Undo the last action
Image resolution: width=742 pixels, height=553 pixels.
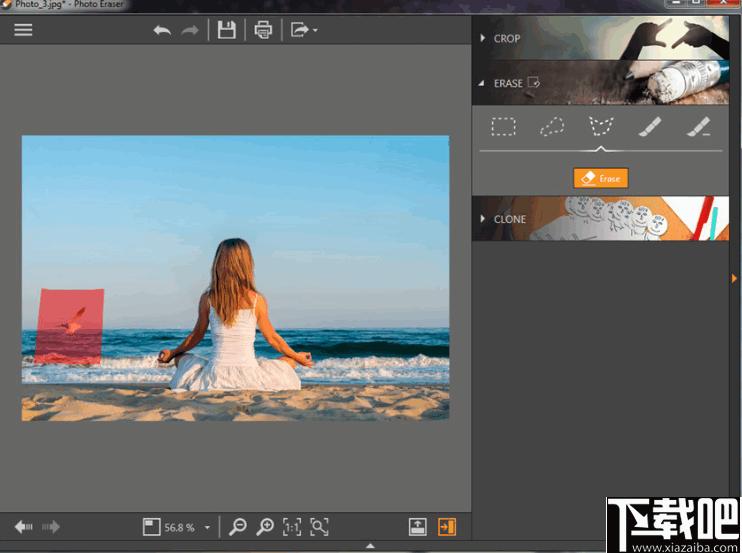coord(162,31)
